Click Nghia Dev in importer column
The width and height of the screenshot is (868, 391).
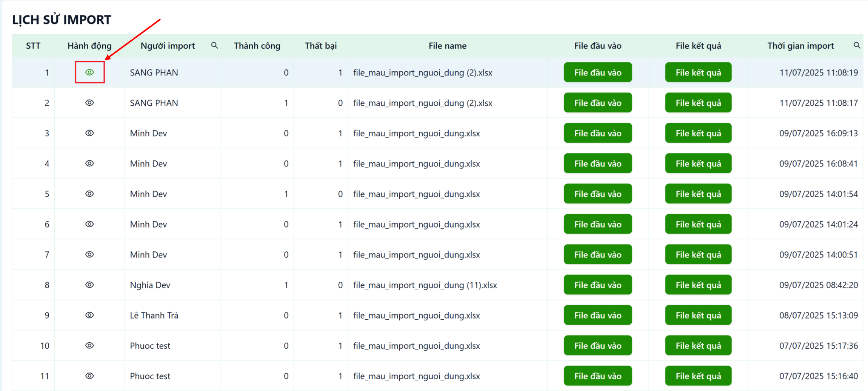pos(150,285)
